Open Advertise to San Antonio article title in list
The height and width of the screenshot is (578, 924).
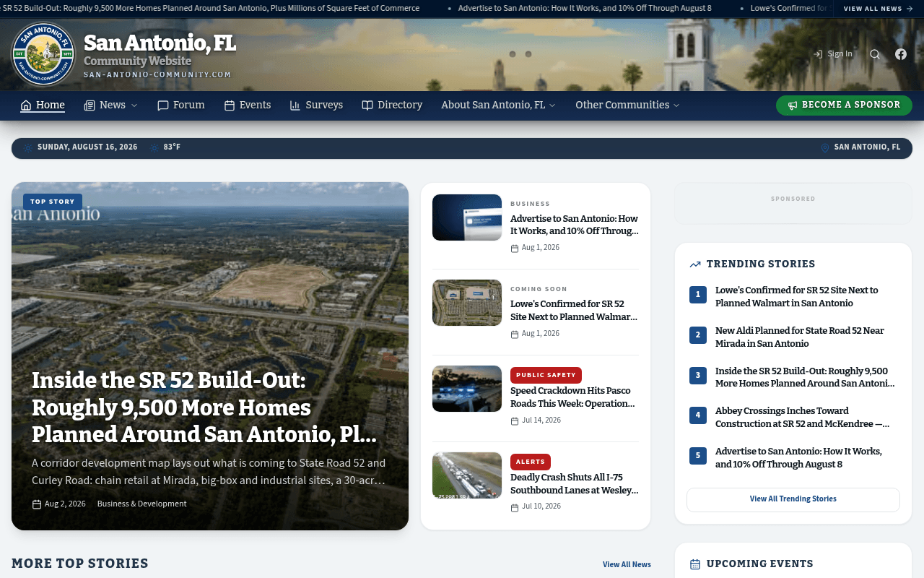(575, 225)
